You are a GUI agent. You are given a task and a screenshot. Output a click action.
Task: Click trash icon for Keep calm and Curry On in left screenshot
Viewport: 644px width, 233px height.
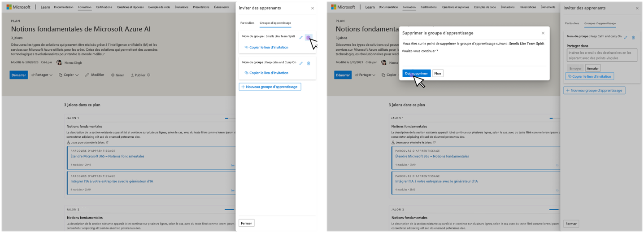point(309,63)
